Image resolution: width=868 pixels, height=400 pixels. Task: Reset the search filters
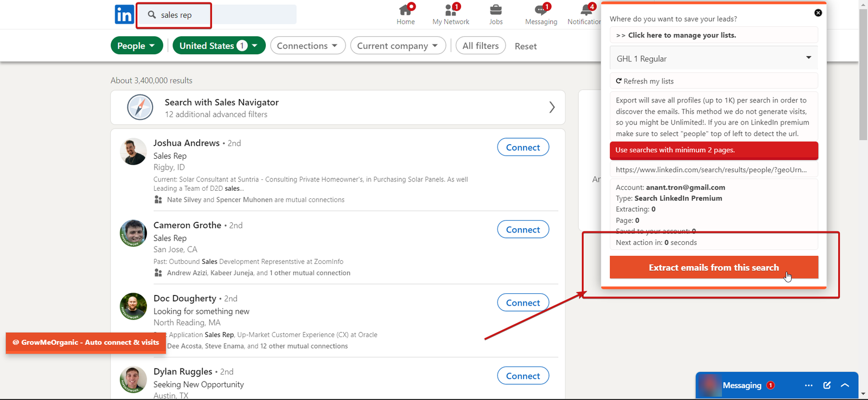tap(526, 46)
